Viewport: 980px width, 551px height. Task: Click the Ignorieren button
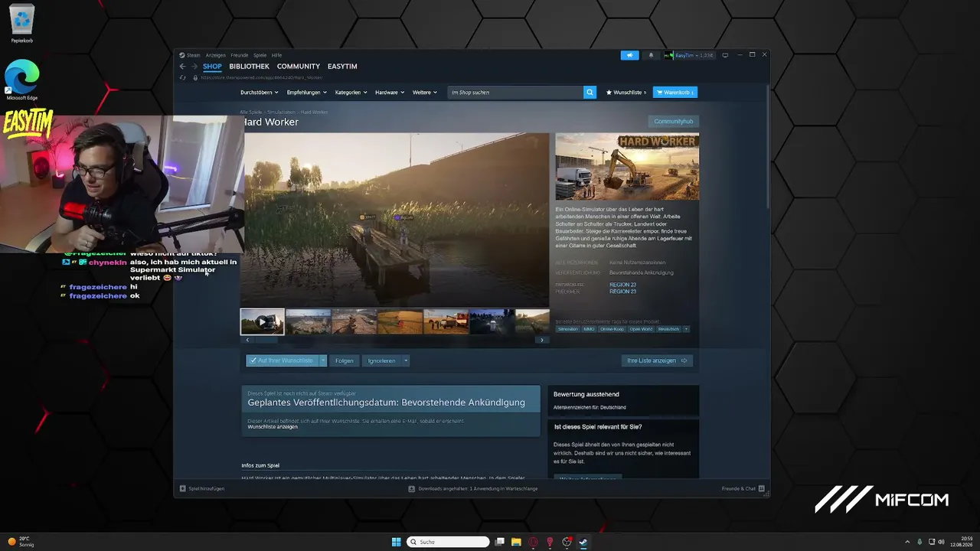[381, 360]
